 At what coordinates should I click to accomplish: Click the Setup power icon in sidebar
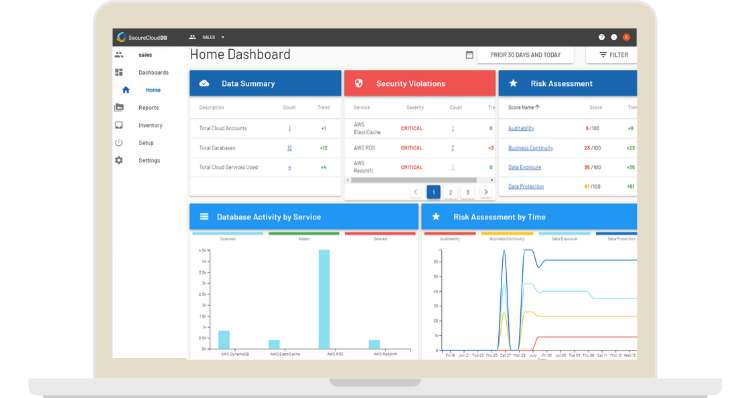click(x=119, y=143)
